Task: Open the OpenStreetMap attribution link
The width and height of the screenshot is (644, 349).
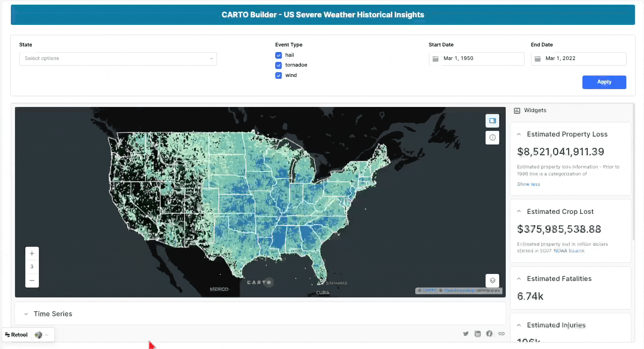Action: [460, 290]
